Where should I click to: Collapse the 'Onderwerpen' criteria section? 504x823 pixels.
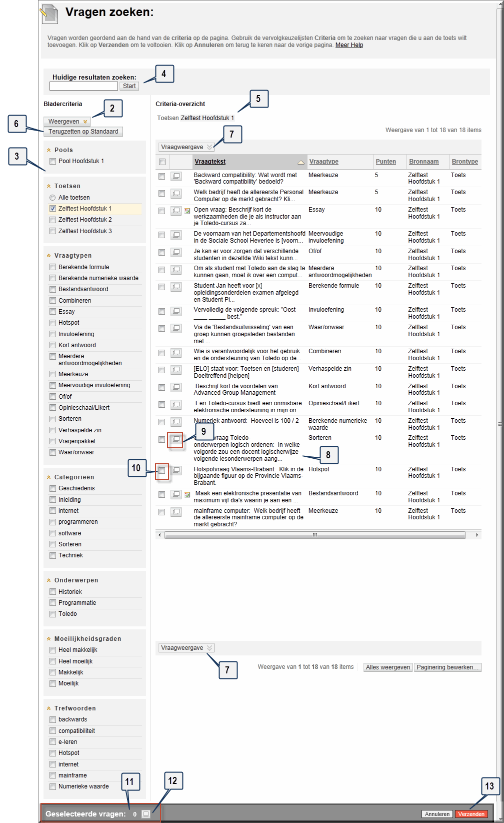[x=48, y=580]
